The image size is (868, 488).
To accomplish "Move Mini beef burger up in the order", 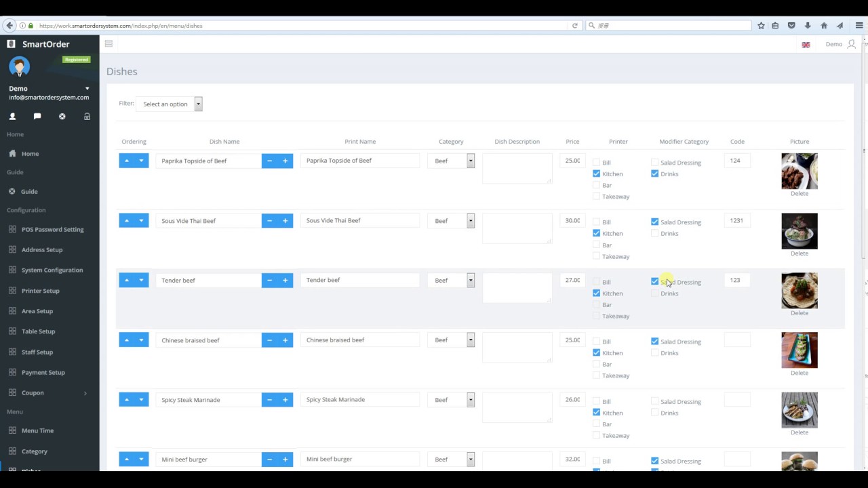I will pyautogui.click(x=126, y=459).
